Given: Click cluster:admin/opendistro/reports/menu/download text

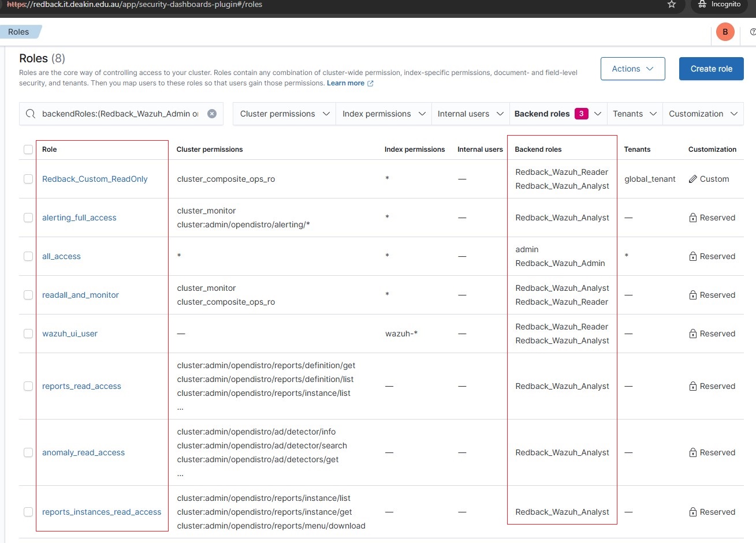Looking at the screenshot, I should [271, 526].
